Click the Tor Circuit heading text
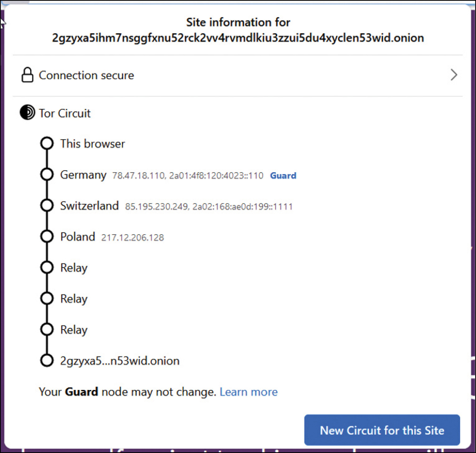 pyautogui.click(x=65, y=113)
